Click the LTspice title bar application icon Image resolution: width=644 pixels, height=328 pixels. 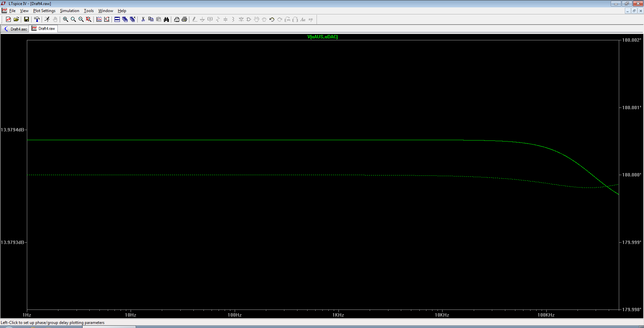click(x=4, y=3)
